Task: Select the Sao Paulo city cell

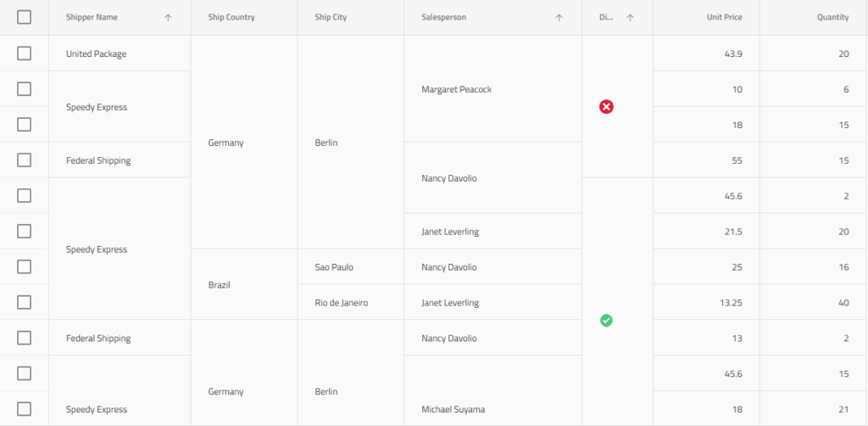Action: [334, 267]
